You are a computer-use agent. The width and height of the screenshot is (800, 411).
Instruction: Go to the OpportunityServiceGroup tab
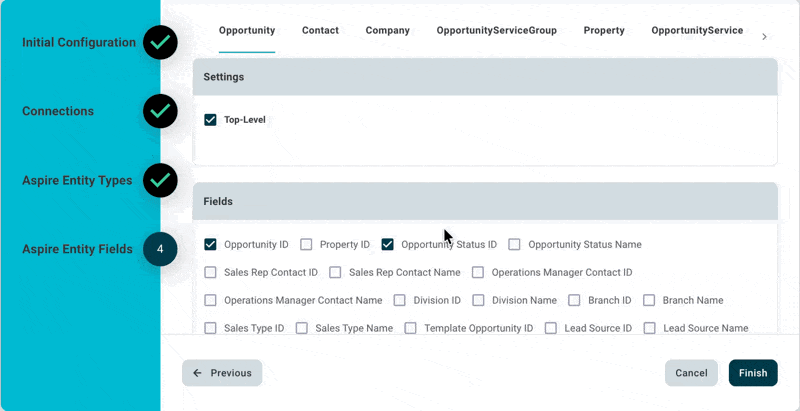click(x=496, y=31)
